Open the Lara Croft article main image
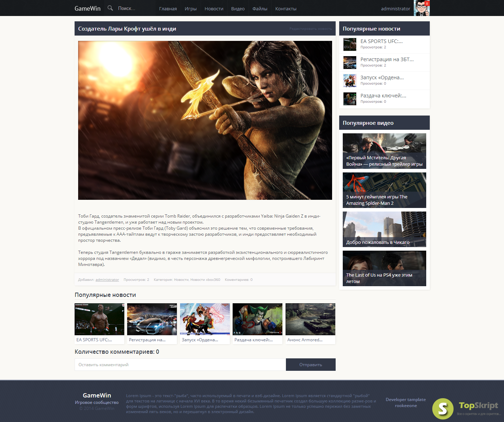The height and width of the screenshot is (422, 504). tap(205, 120)
